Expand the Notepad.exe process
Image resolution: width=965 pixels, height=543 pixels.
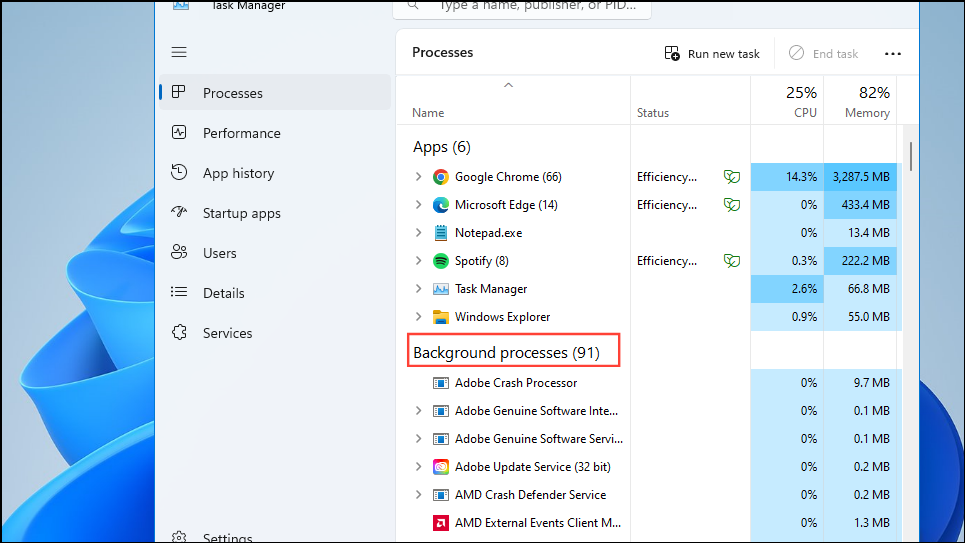click(418, 233)
